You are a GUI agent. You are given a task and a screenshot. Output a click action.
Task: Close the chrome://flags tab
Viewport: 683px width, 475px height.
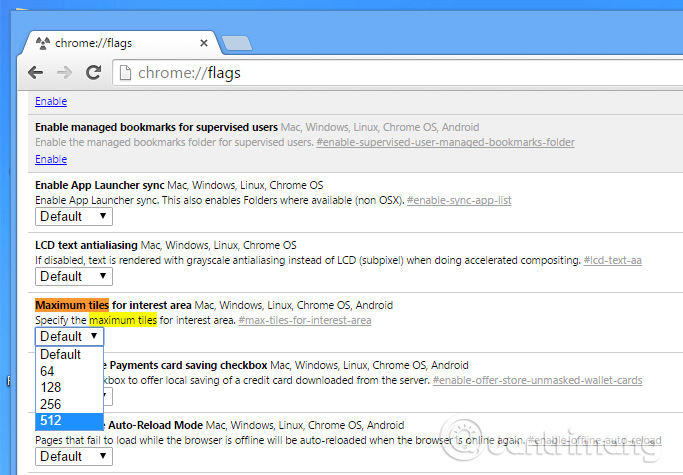[204, 43]
